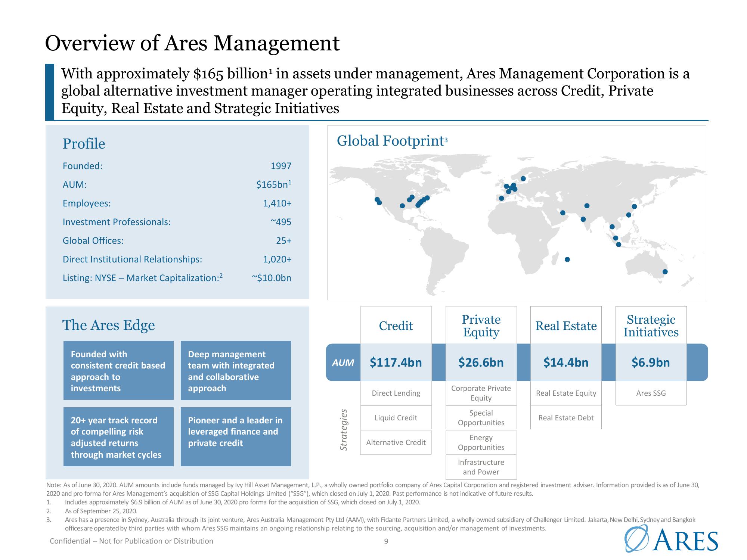The image size is (747, 560).
Task: Click the Strategic Initiatives column header
Action: pyautogui.click(x=651, y=326)
